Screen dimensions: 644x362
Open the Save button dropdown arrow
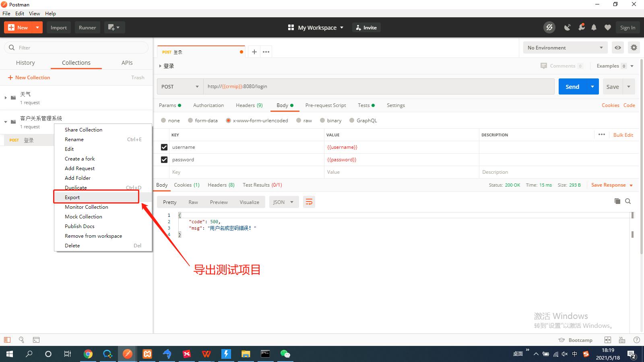[629, 86]
